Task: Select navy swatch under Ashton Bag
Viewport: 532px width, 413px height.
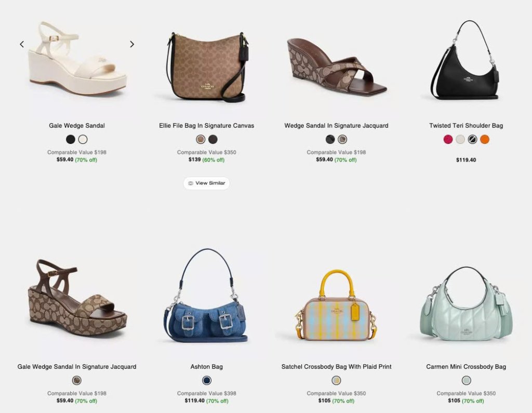Action: tap(207, 380)
